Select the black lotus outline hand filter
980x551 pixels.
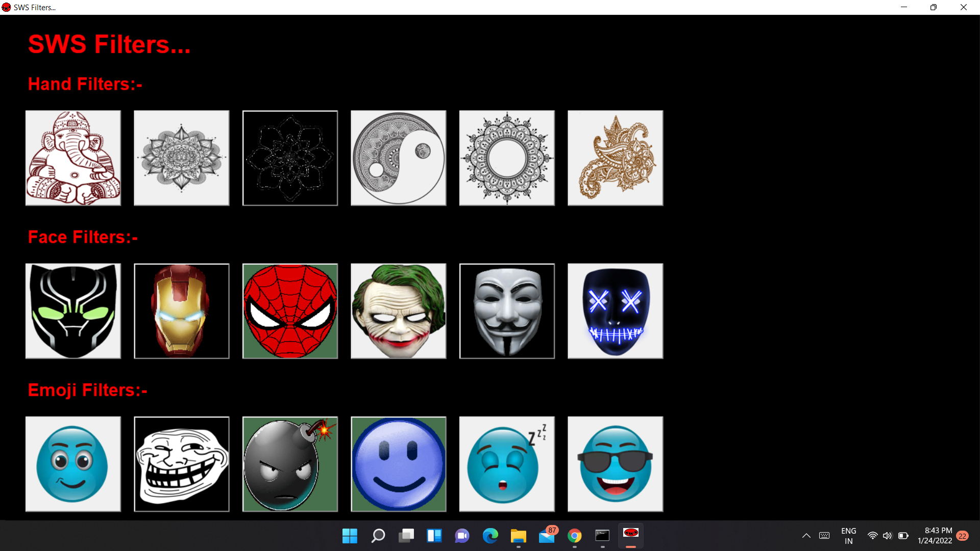290,158
